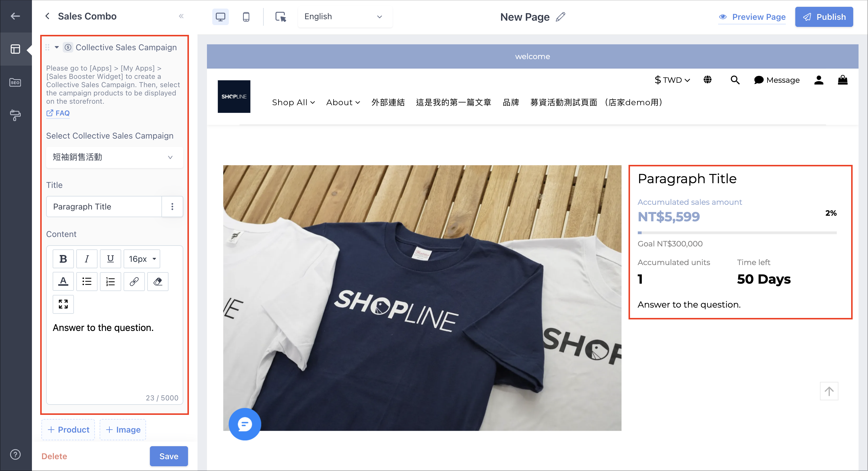Click the NT$5,599 accumulated sales amount
The image size is (868, 471).
point(668,217)
